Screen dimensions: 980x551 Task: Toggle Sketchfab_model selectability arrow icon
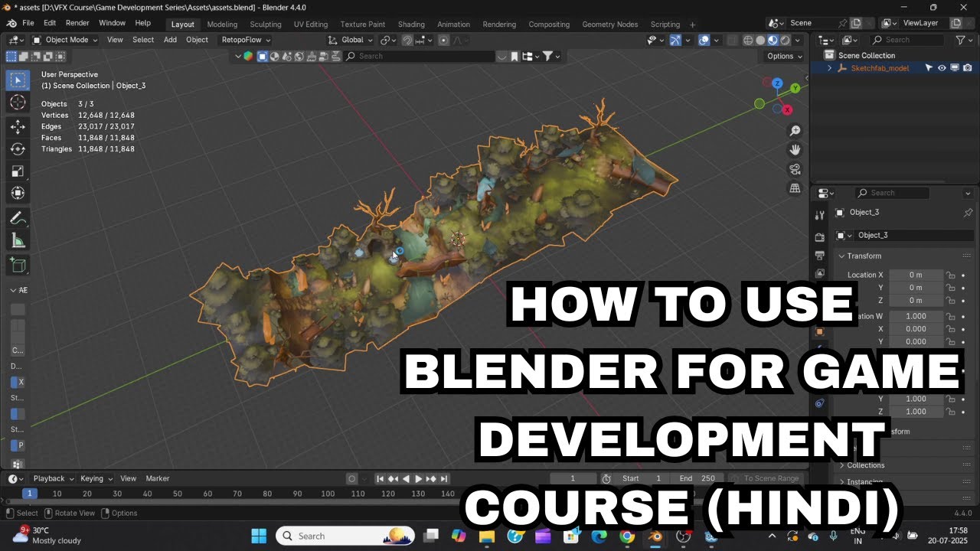point(929,68)
